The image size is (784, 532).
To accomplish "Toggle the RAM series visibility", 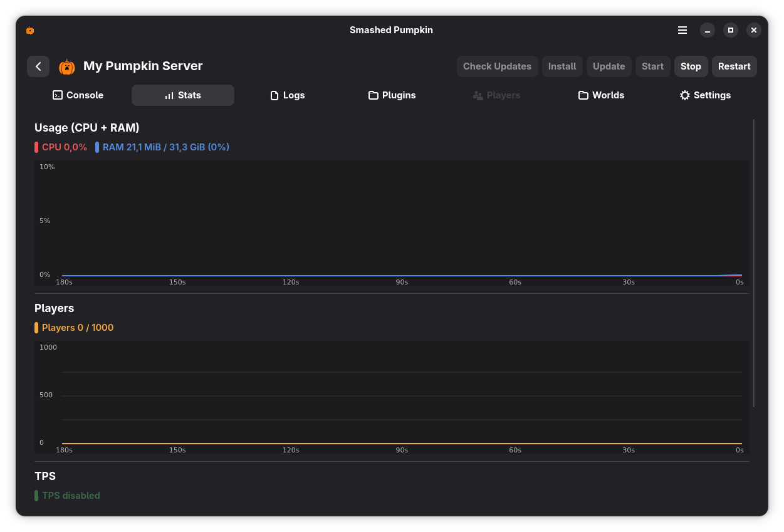I will (165, 147).
